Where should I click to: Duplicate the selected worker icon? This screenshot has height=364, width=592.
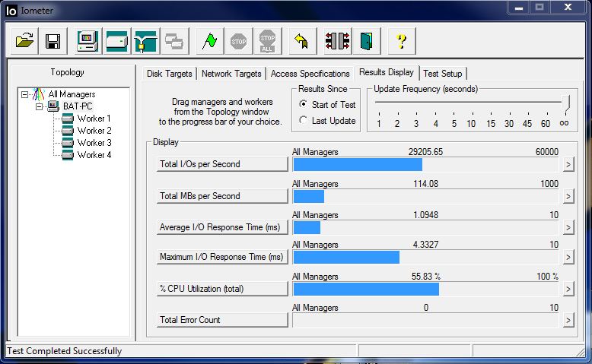click(x=174, y=41)
